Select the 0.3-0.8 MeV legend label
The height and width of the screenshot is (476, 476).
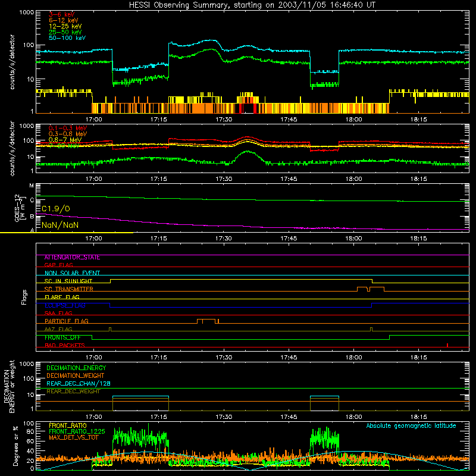[68, 134]
